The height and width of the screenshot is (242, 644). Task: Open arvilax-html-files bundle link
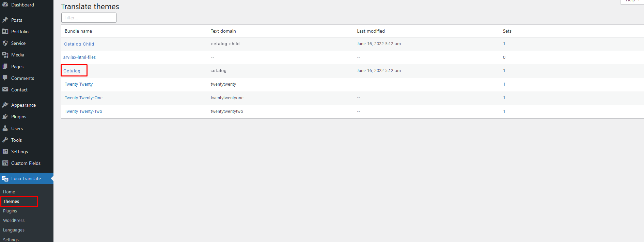tap(79, 57)
